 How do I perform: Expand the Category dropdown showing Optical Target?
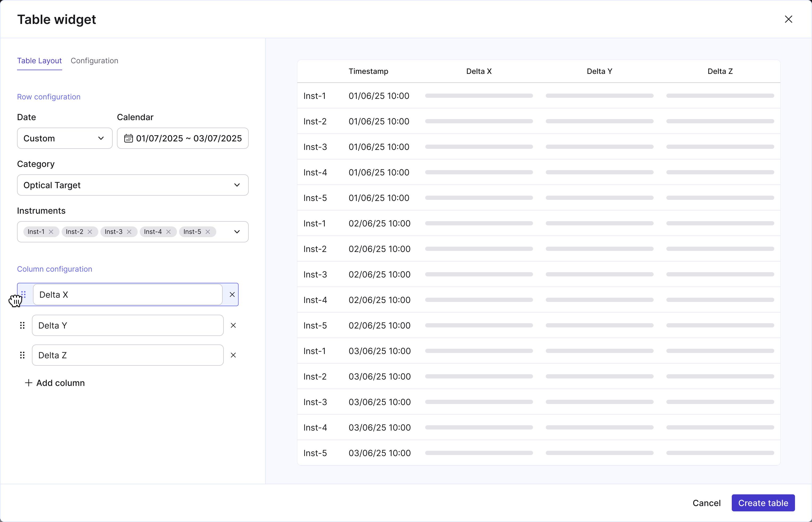pos(132,185)
